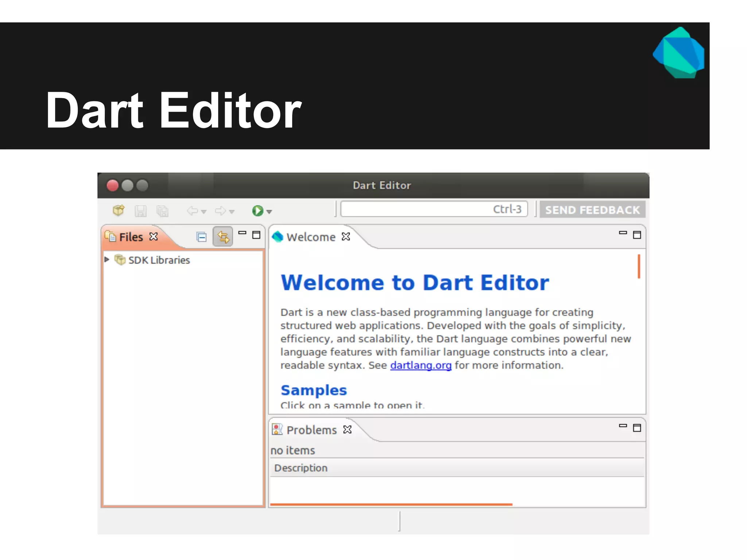Open the dartlang.org link
747x560 pixels.
[x=421, y=365]
